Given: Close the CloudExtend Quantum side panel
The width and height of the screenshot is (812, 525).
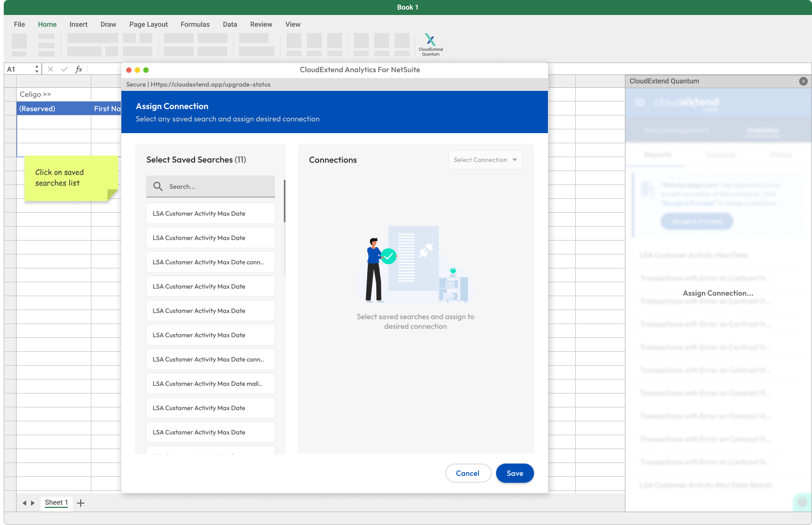Looking at the screenshot, I should 803,81.
